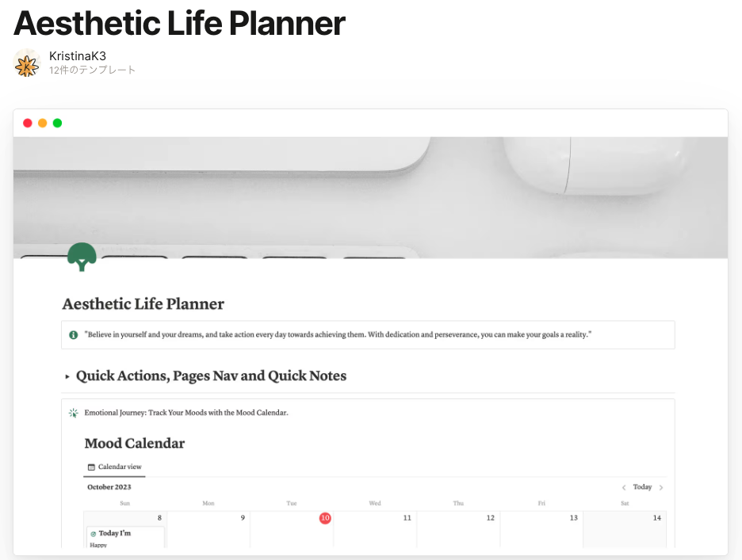Screen dimensions: 742x560
Task: Open the KristinaK3 creator profile link
Action: click(78, 56)
